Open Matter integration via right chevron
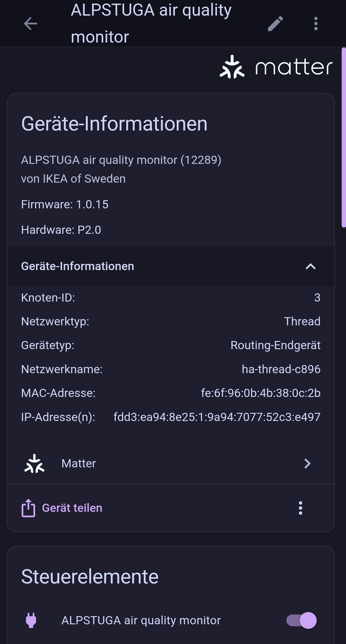 point(307,464)
